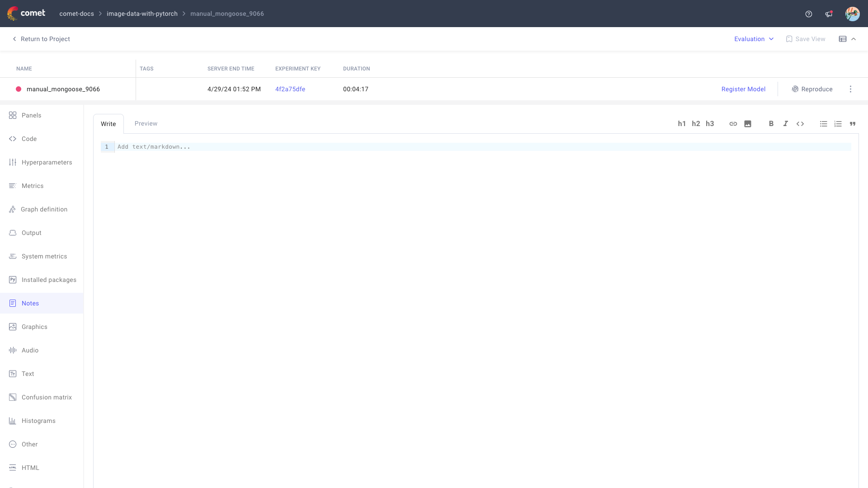
Task: Open the help icon in the top bar
Action: pyautogui.click(x=808, y=14)
